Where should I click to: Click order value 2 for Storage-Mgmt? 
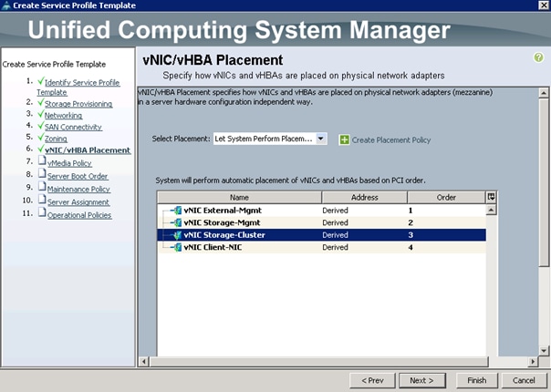[411, 222]
